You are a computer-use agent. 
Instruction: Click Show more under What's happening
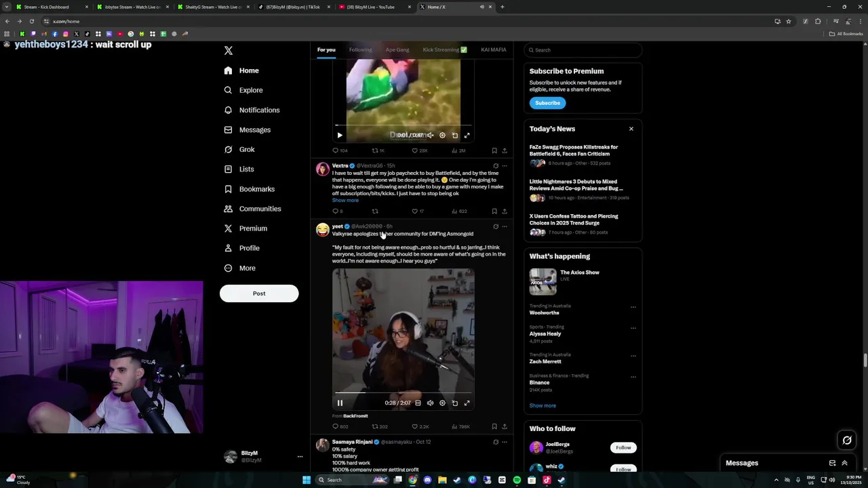(542, 405)
